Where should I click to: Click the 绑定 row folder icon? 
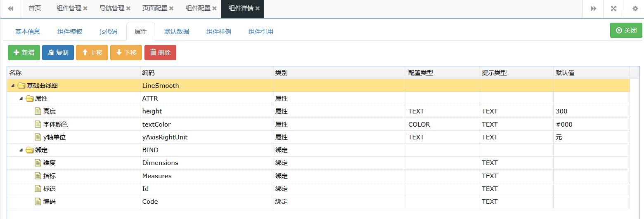tap(29, 150)
